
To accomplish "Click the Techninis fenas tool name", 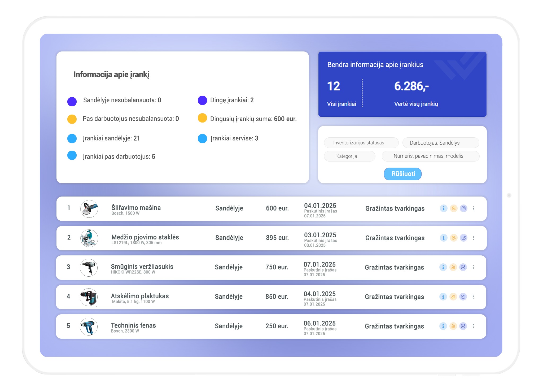I will coord(133,325).
